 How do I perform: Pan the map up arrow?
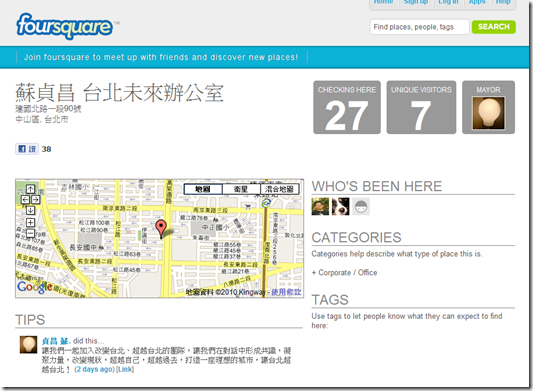point(31,189)
